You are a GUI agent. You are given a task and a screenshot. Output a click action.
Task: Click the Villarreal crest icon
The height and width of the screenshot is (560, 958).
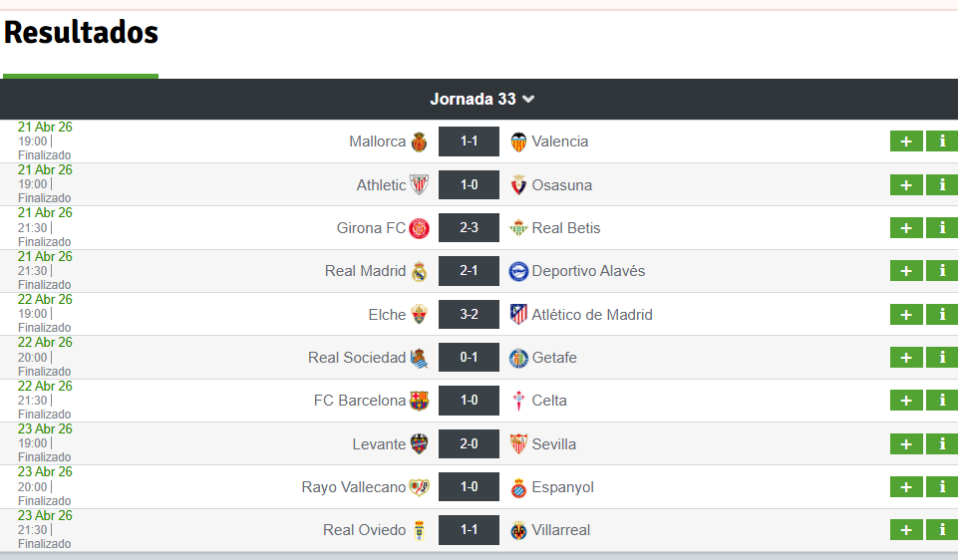(x=518, y=530)
